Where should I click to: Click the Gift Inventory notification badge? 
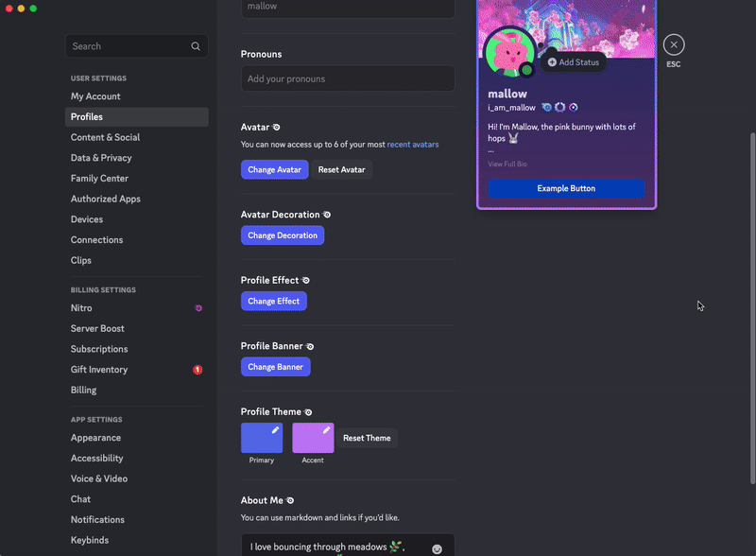point(198,370)
